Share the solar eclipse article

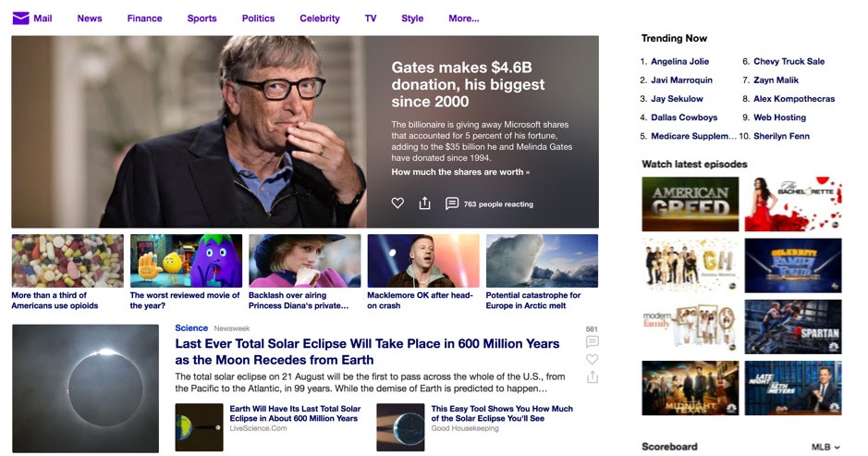tap(592, 376)
